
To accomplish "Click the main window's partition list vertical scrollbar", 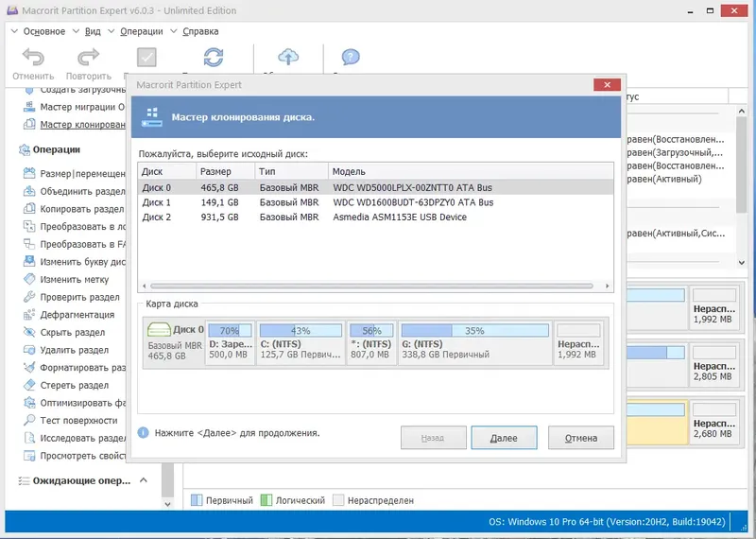I will click(741, 165).
